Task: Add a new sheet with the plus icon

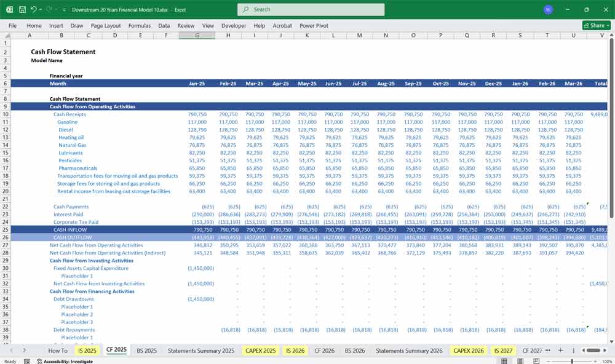Action: coord(561,350)
